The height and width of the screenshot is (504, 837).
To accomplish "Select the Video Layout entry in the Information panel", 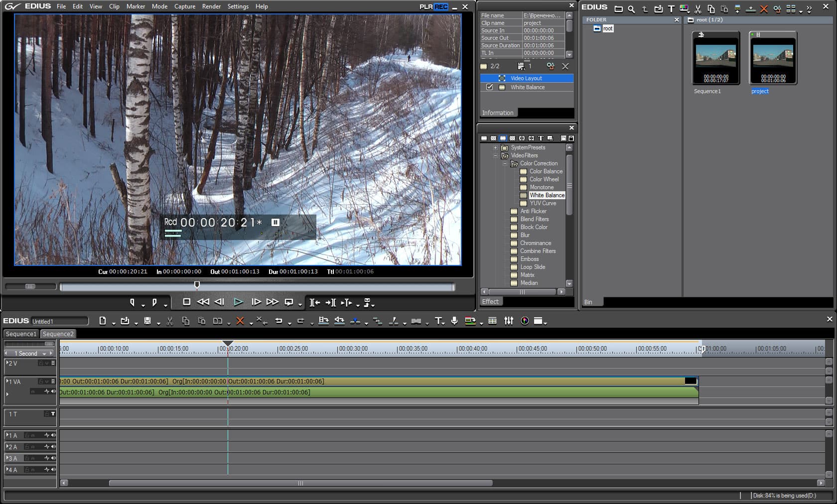I will click(526, 78).
